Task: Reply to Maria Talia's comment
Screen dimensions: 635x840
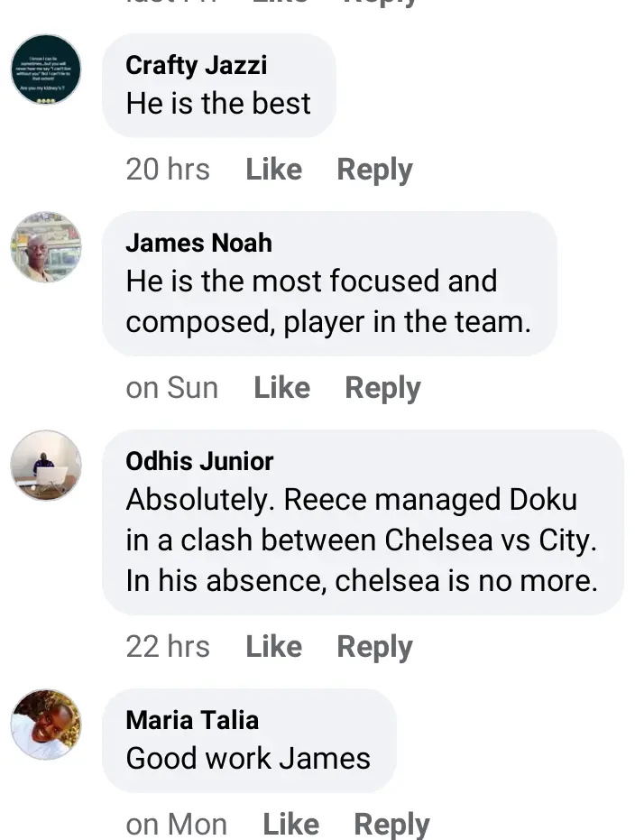Action: pyautogui.click(x=391, y=824)
